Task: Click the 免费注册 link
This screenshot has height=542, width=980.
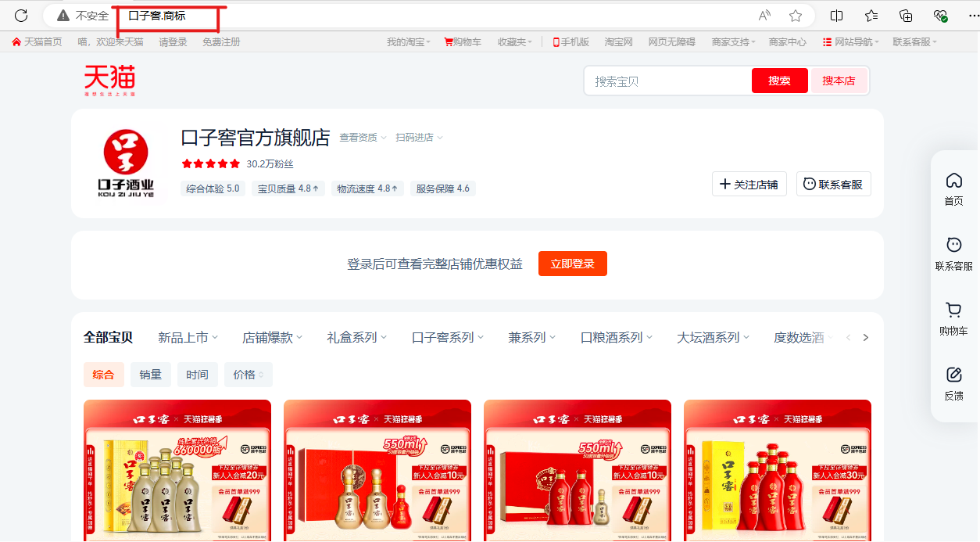Action: click(x=221, y=42)
